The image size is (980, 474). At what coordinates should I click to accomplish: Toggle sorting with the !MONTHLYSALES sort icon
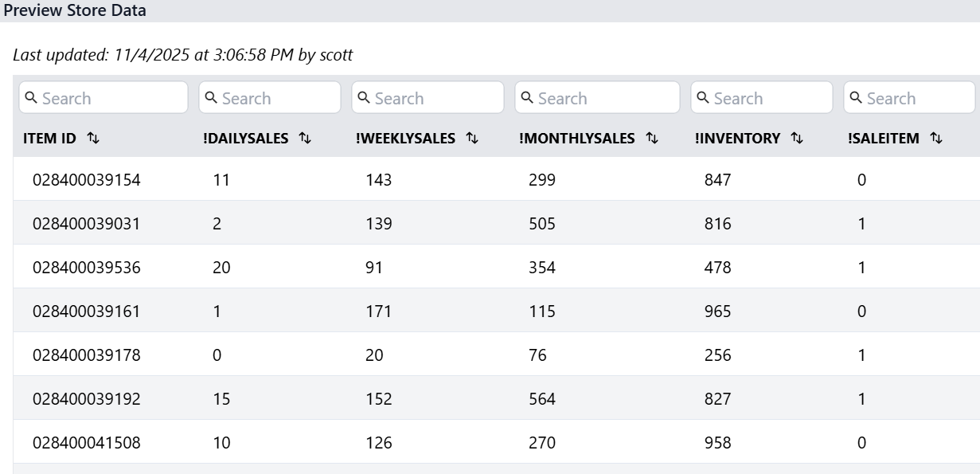pyautogui.click(x=652, y=139)
